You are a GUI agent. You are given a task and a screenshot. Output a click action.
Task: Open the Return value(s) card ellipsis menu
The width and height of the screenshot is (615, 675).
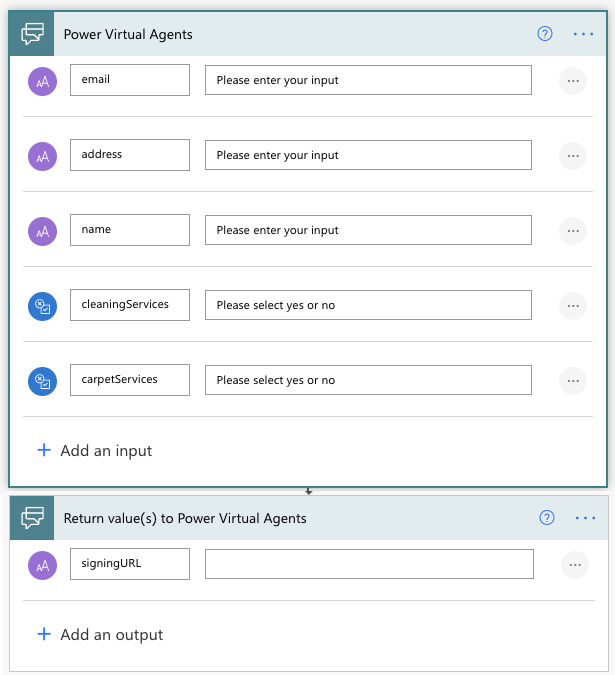(x=585, y=518)
